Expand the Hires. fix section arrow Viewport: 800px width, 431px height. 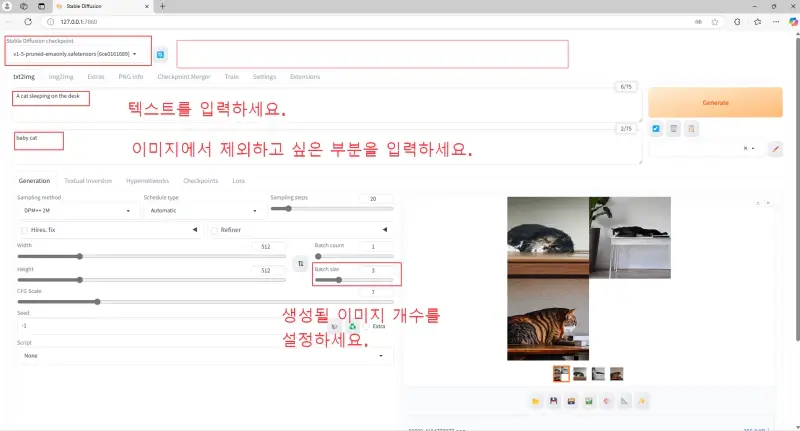[195, 230]
